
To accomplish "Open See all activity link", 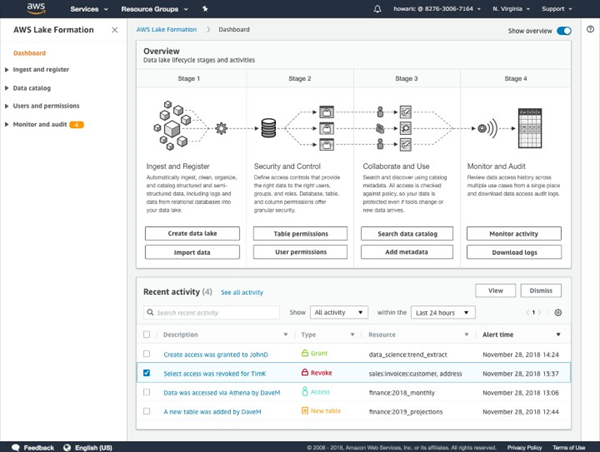I will coord(242,292).
